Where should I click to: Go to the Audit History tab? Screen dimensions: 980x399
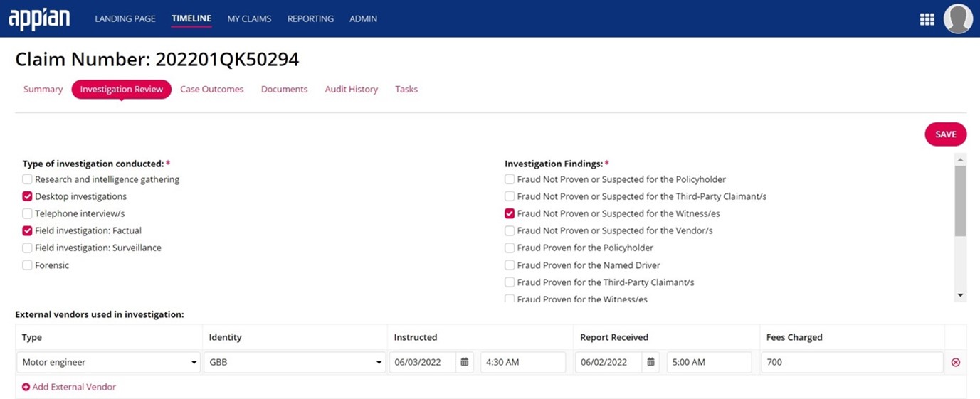[351, 90]
